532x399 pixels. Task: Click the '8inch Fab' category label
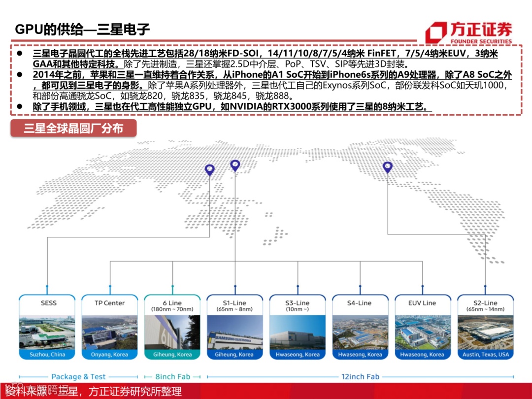[173, 377]
